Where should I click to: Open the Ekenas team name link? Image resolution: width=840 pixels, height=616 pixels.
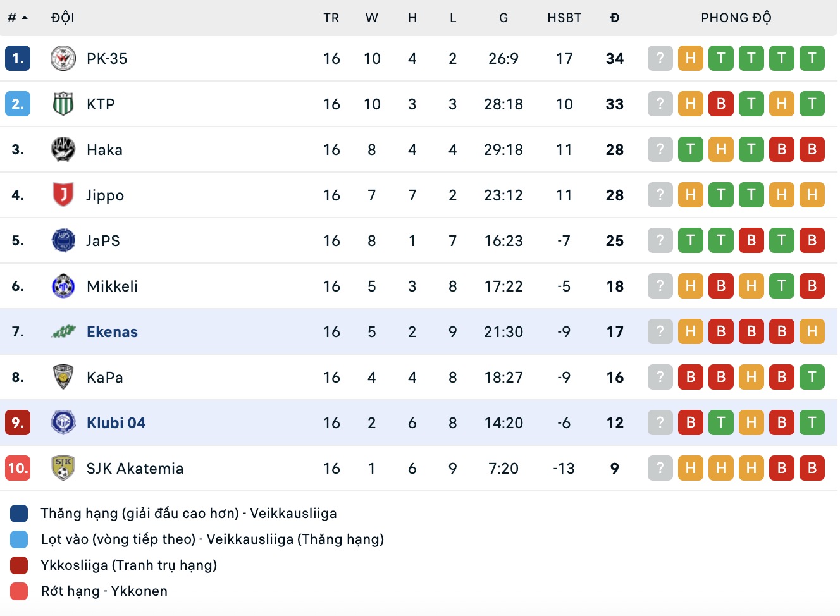(x=112, y=332)
